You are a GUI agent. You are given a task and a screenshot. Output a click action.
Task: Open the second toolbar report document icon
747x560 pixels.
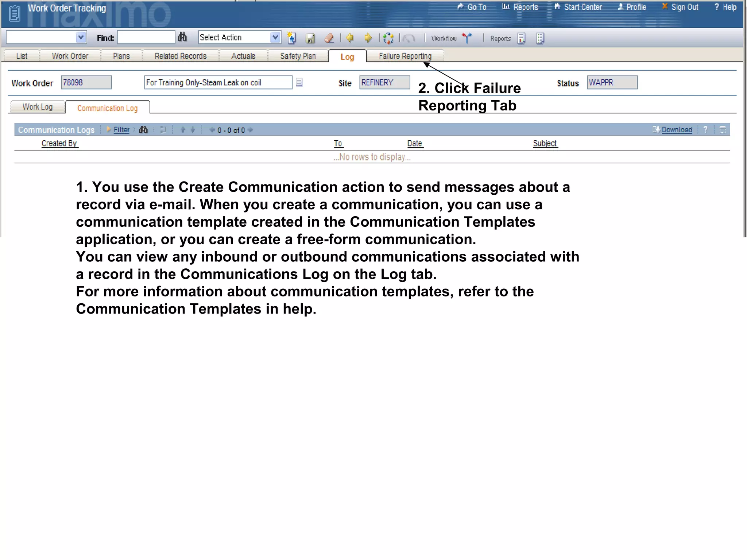541,38
